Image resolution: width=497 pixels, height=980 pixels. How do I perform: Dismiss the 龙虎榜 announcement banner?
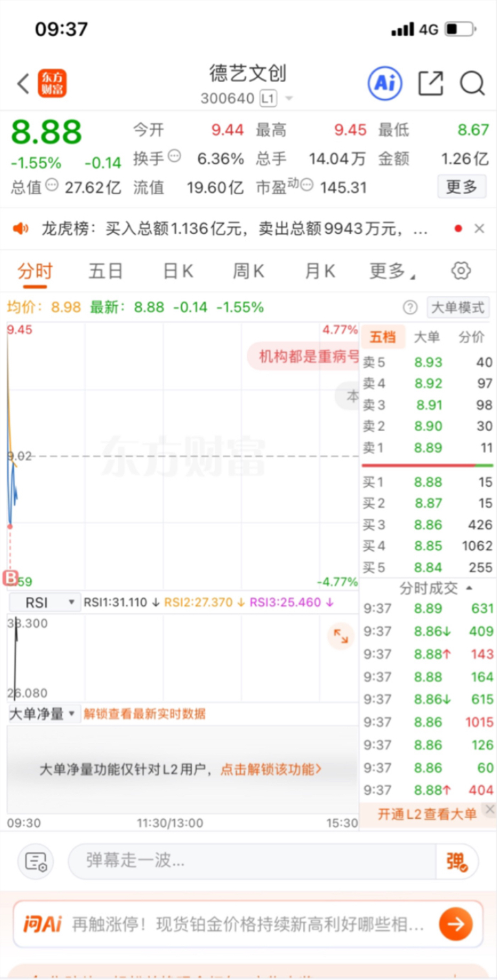[480, 228]
